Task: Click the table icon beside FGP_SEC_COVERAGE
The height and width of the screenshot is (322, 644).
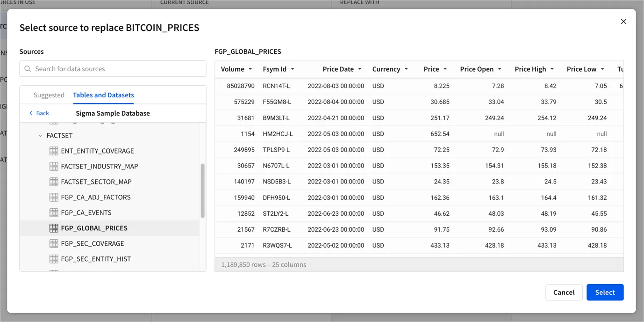Action: click(54, 243)
